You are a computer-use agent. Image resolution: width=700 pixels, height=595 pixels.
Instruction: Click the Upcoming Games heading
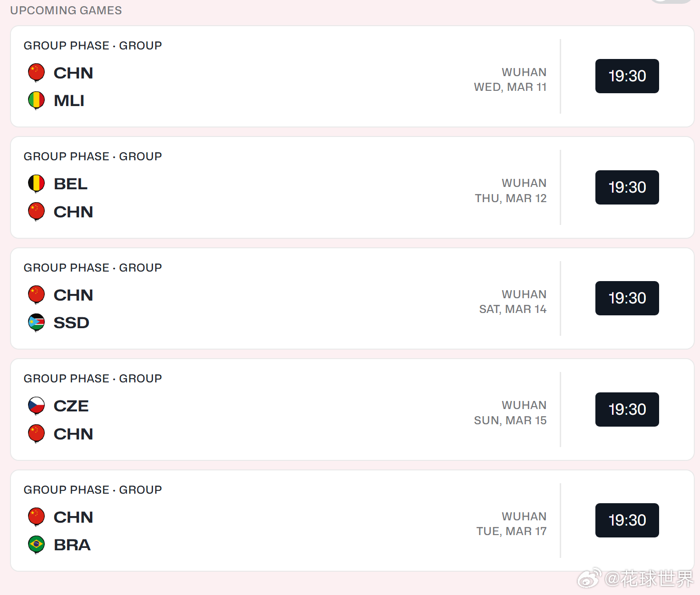pyautogui.click(x=66, y=10)
